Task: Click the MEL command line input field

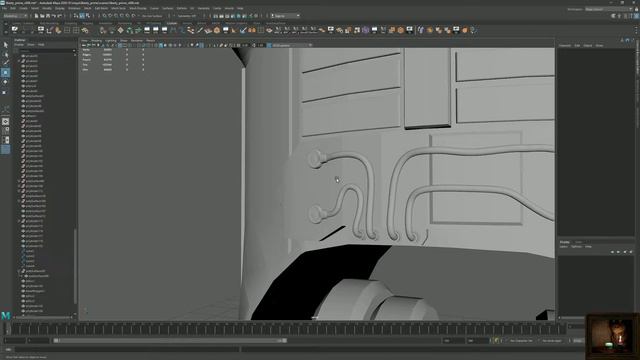Action: pos(127,349)
